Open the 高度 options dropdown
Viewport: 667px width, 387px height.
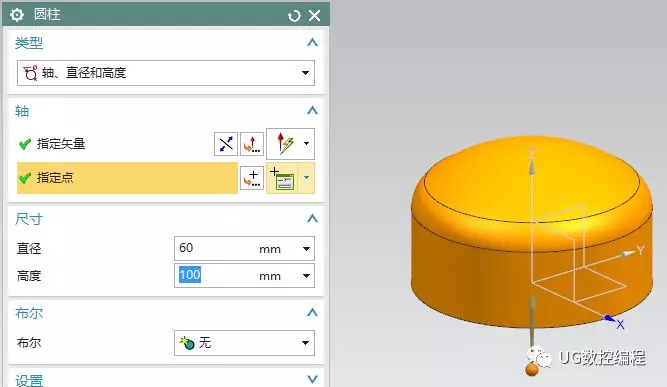tap(306, 276)
